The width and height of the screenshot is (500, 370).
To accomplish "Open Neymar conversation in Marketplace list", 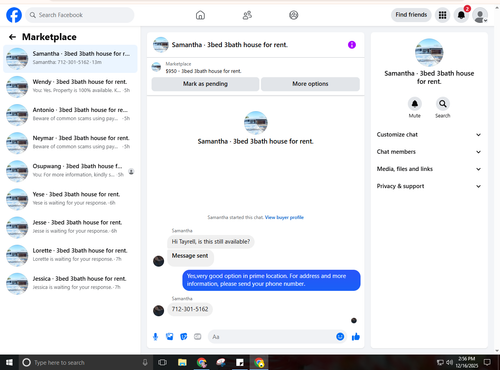I will coord(70,143).
